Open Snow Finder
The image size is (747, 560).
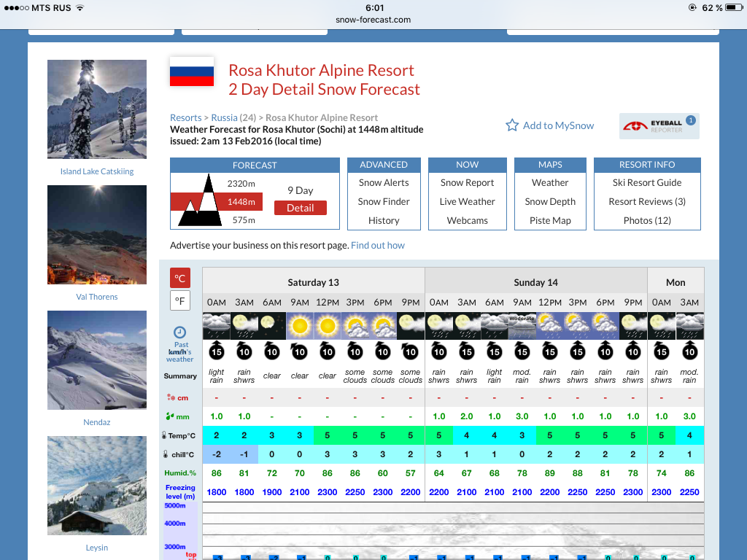tap(384, 201)
